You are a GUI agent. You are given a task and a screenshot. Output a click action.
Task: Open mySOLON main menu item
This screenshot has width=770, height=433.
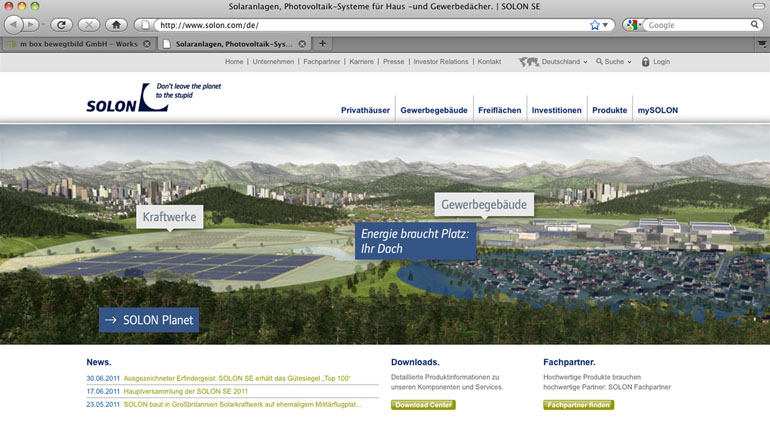click(658, 110)
